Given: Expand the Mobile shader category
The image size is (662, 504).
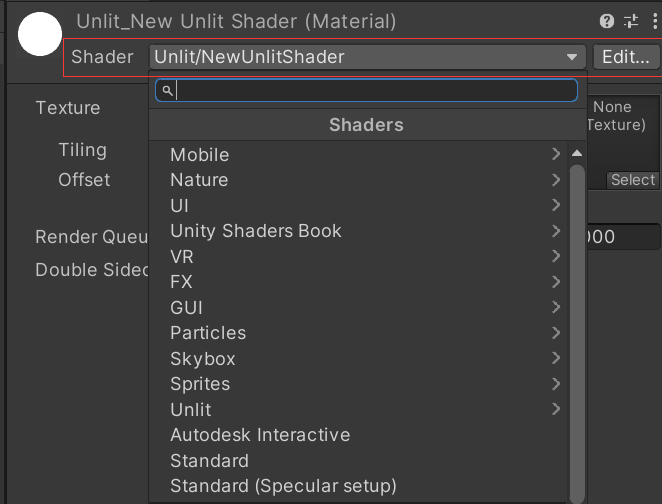Looking at the screenshot, I should click(x=359, y=154).
